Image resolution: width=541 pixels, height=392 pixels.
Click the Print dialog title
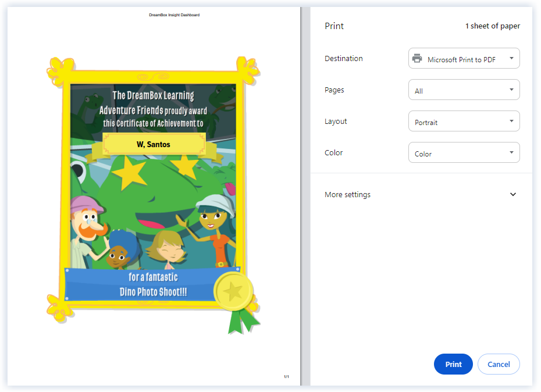tap(334, 26)
